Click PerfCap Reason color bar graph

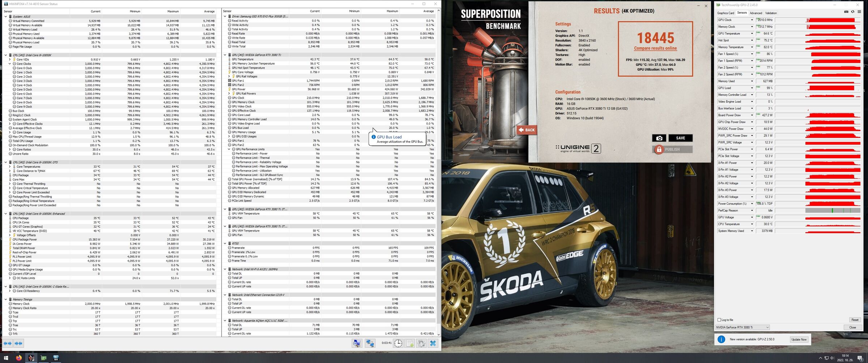pyautogui.click(x=833, y=211)
